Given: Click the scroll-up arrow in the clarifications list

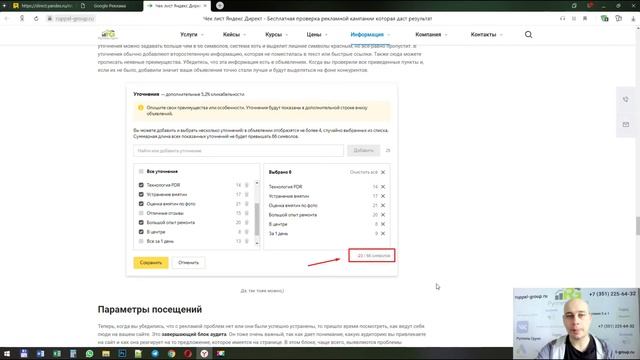Looking at the screenshot, I should 257,183.
